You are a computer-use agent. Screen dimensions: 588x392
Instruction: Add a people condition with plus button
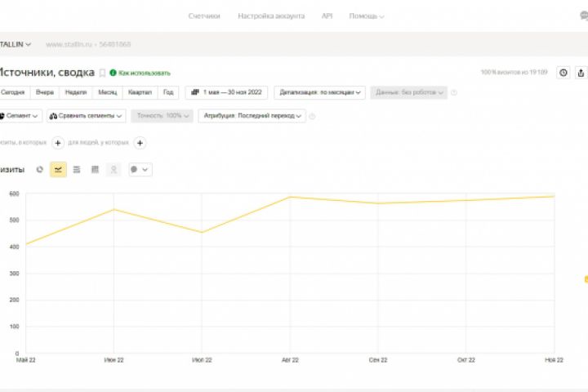click(x=140, y=143)
